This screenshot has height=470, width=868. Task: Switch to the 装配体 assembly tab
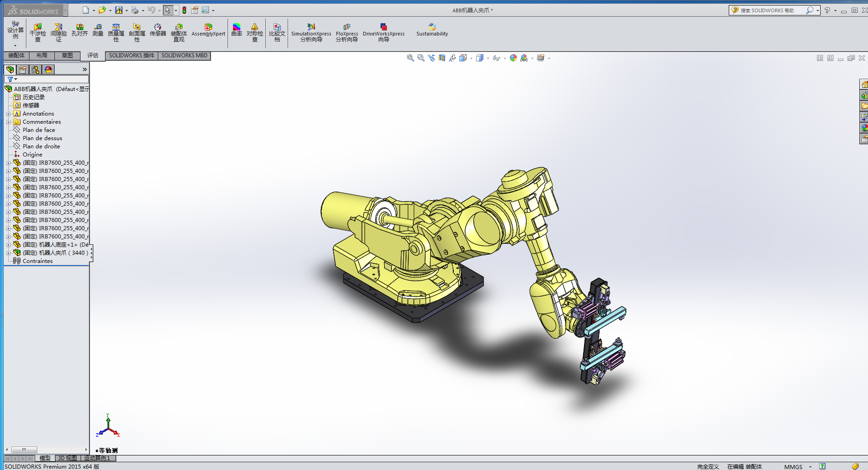coord(16,56)
